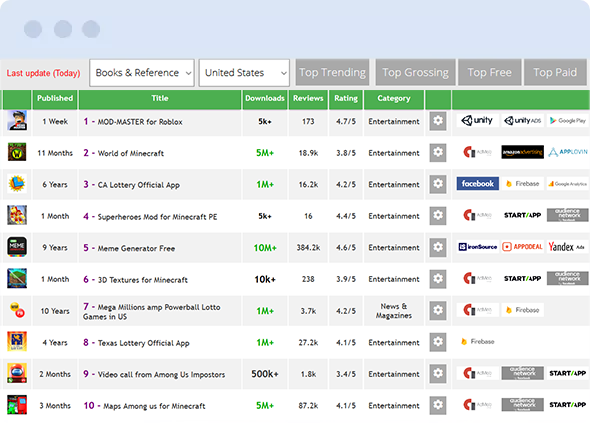The image size is (590, 423).
Task: Click the gear icon for Superheroes Mod row
Action: [438, 216]
